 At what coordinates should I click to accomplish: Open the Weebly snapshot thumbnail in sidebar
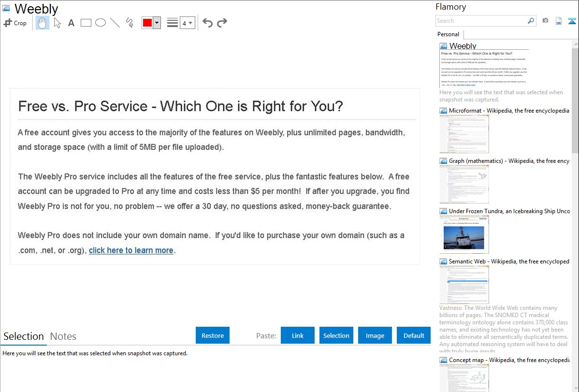pos(484,69)
